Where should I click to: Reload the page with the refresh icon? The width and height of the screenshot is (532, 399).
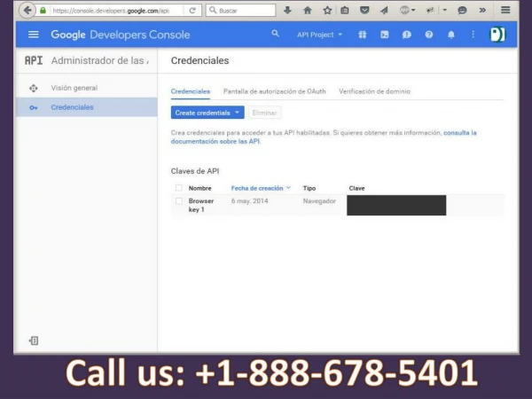(192, 11)
